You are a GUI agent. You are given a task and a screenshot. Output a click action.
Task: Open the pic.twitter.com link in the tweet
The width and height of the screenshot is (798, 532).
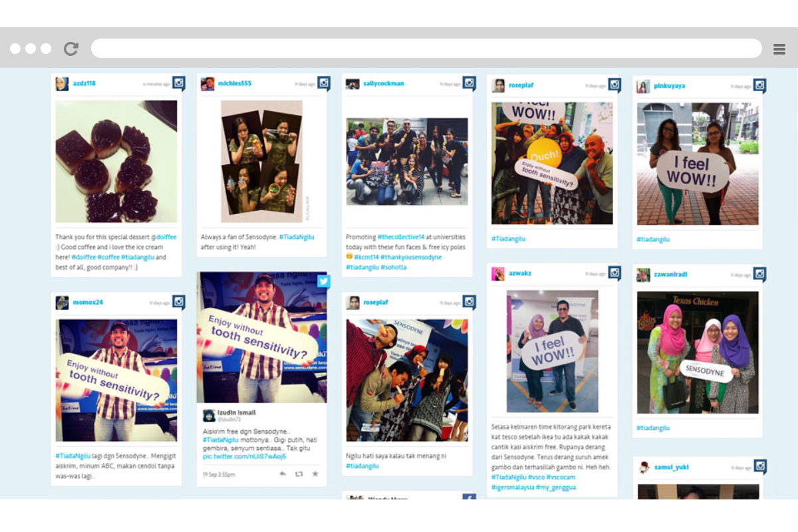245,457
